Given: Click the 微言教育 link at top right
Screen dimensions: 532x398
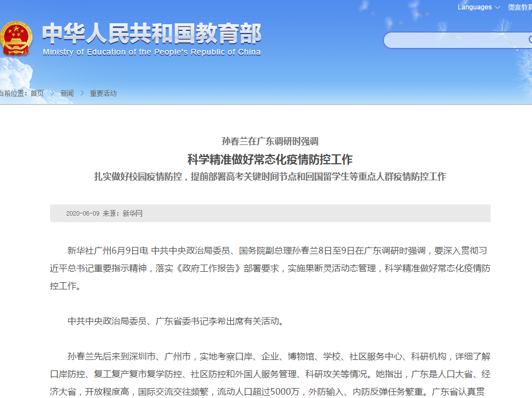Looking at the screenshot, I should click(520, 7).
